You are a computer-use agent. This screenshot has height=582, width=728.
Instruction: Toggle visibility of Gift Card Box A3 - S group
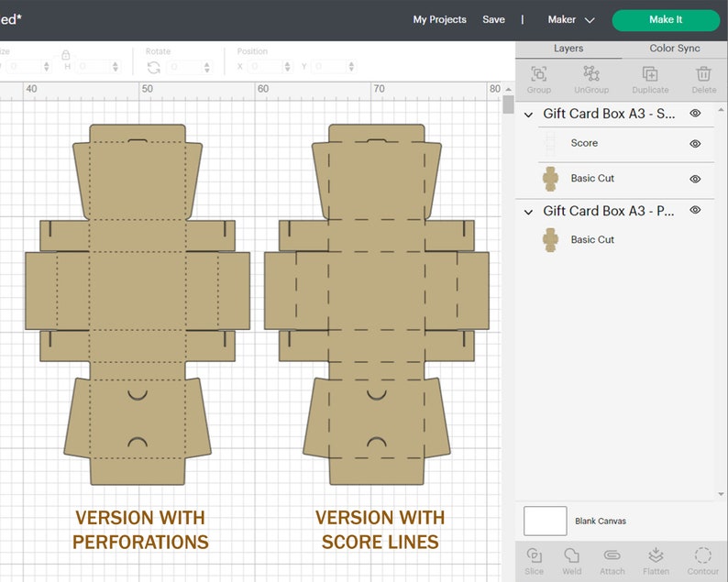pos(695,114)
